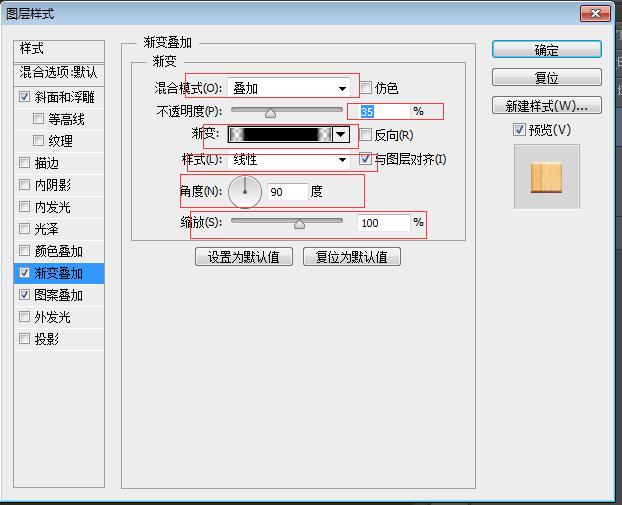Screen dimensions: 622x505
Task: Uncheck 与图层对齐 option
Action: [367, 159]
